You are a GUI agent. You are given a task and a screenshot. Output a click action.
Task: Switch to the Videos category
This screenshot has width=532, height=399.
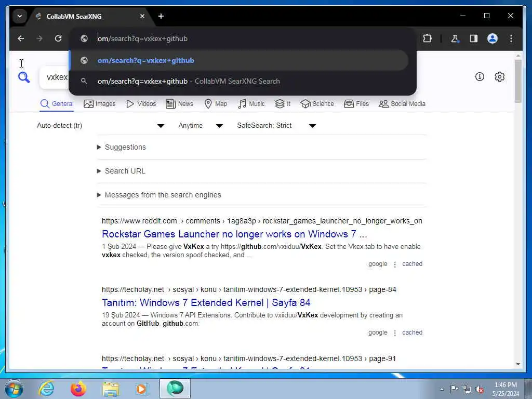click(141, 104)
